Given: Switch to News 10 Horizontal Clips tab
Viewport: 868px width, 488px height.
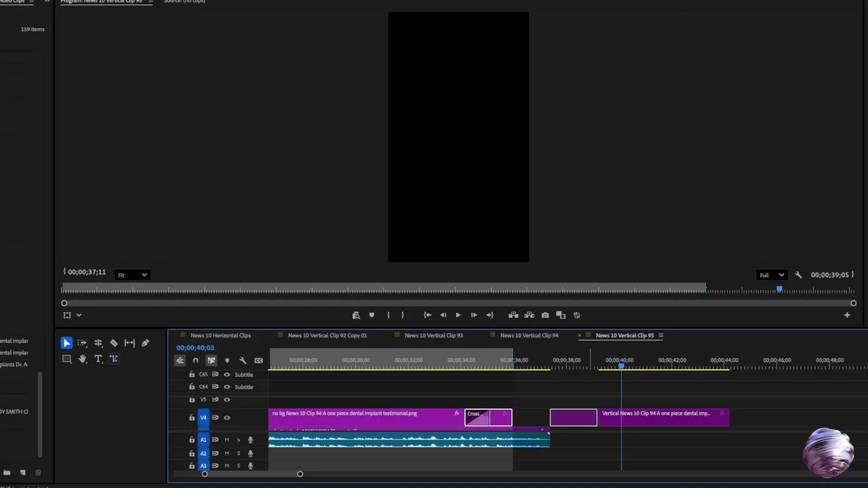Looking at the screenshot, I should pos(220,335).
